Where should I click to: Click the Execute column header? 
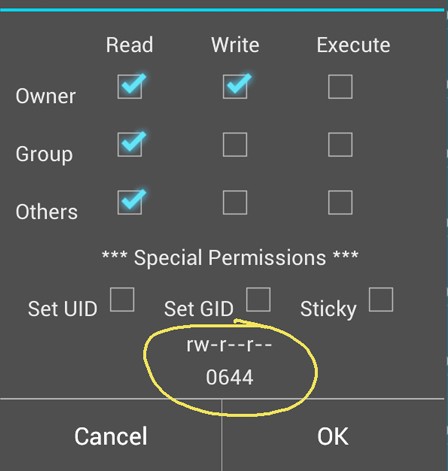tap(353, 45)
